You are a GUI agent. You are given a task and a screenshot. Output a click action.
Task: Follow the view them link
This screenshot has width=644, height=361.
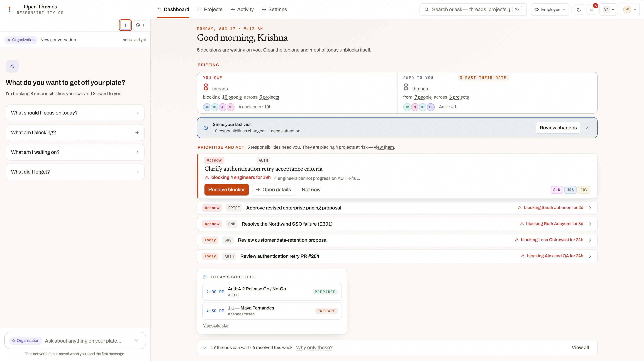click(384, 147)
